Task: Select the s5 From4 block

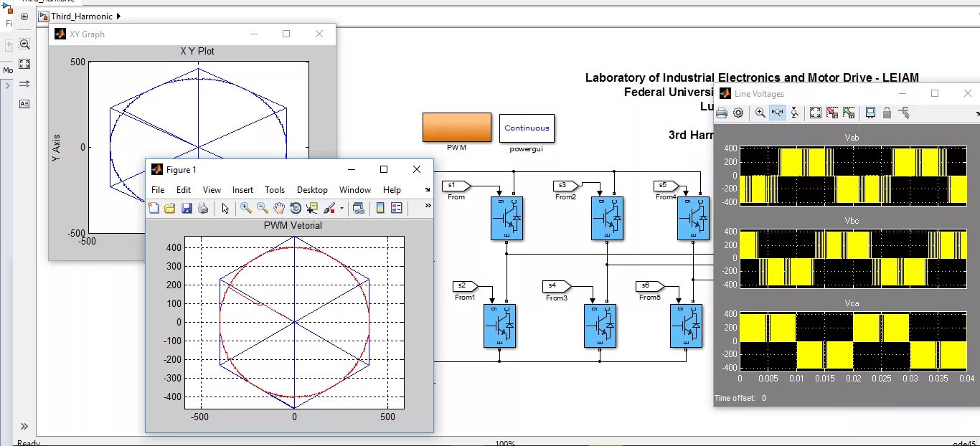Action: [x=666, y=186]
